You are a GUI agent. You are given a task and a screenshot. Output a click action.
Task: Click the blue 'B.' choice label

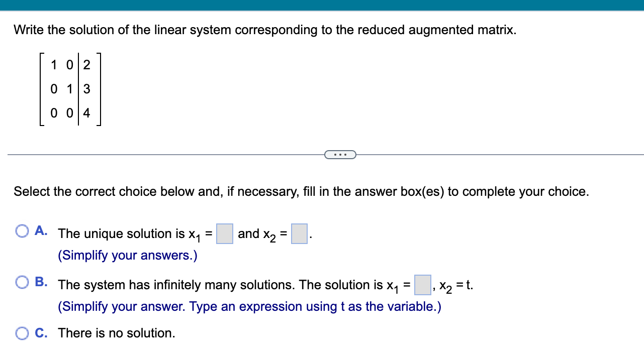(41, 282)
